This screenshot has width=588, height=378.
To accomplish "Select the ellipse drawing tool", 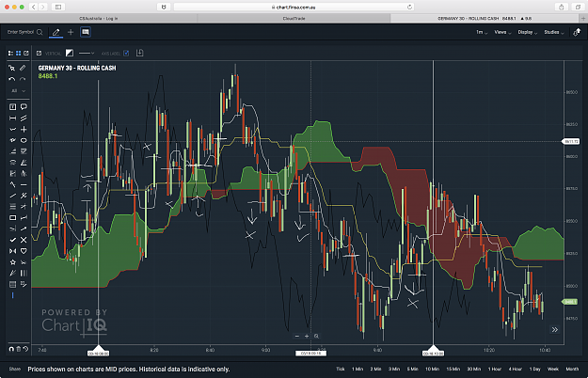I will point(24,140).
